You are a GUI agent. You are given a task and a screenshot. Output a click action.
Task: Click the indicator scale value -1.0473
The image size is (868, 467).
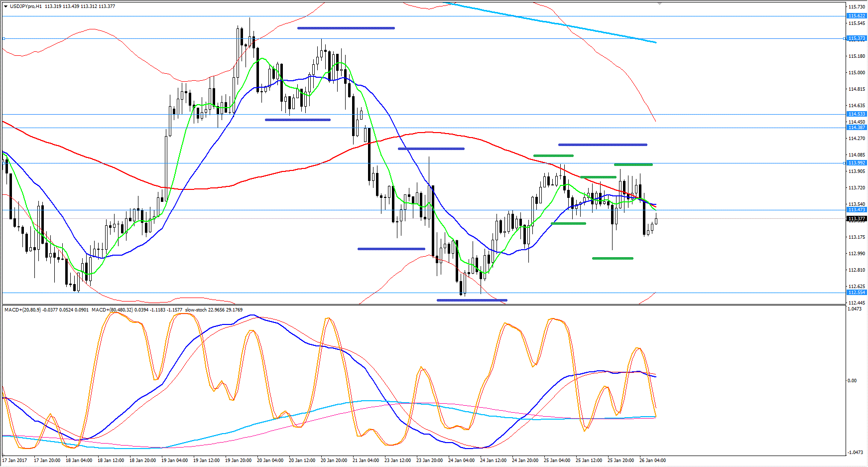855,453
